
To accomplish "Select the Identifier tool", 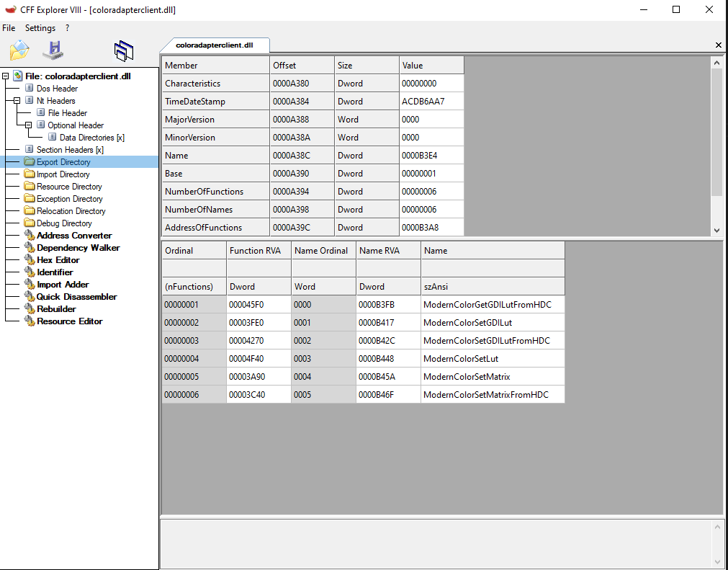I will coord(55,272).
